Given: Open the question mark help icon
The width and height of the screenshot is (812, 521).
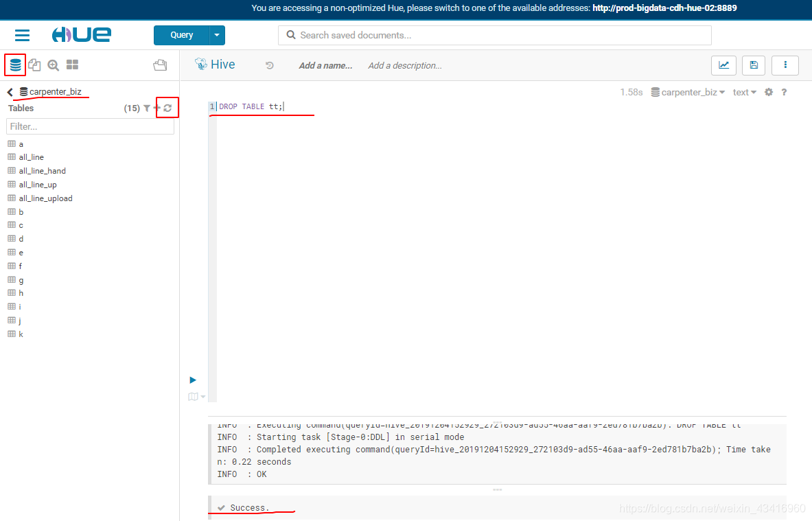Looking at the screenshot, I should click(x=784, y=92).
